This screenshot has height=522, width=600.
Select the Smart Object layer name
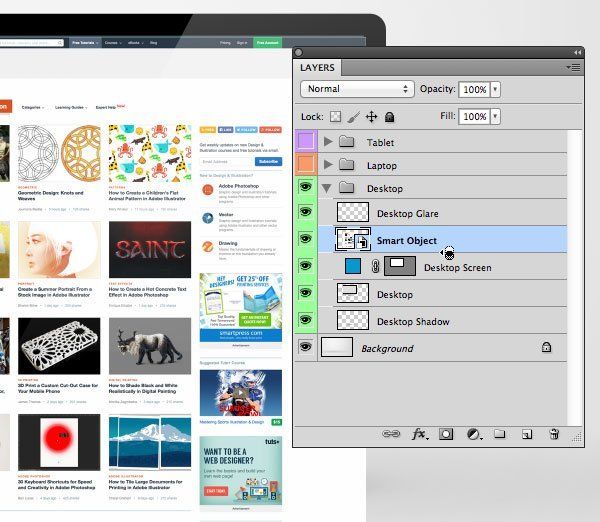[407, 241]
